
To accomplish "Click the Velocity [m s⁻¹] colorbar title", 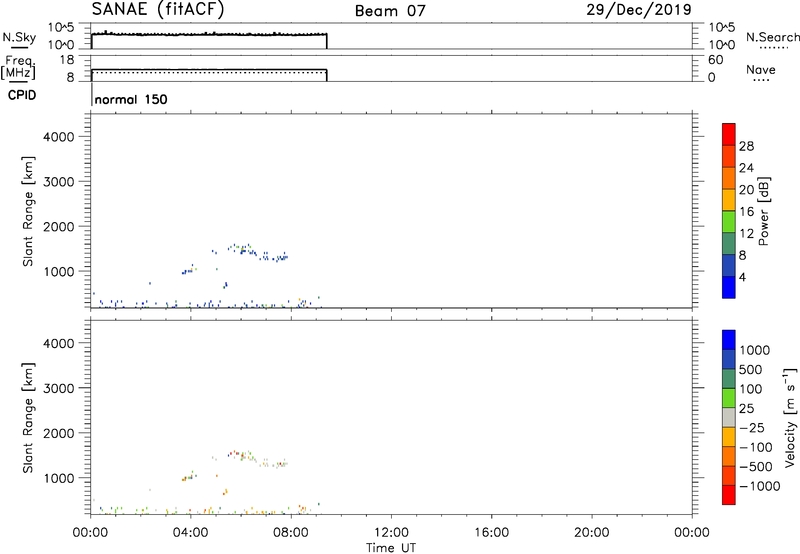I will pyautogui.click(x=790, y=417).
